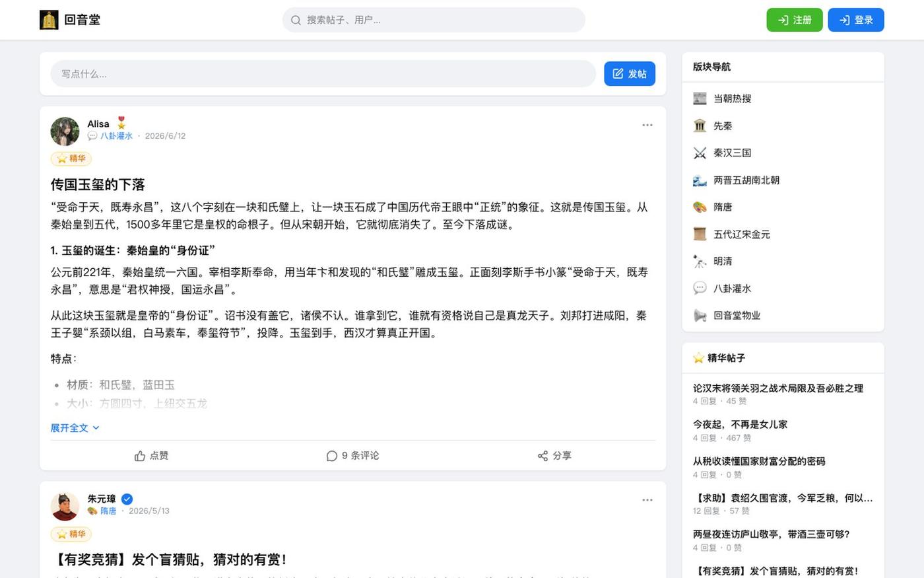Click heading 1. 玉玺的诞生：秦始皇的“身份证”
The image size is (924, 578).
coord(133,250)
